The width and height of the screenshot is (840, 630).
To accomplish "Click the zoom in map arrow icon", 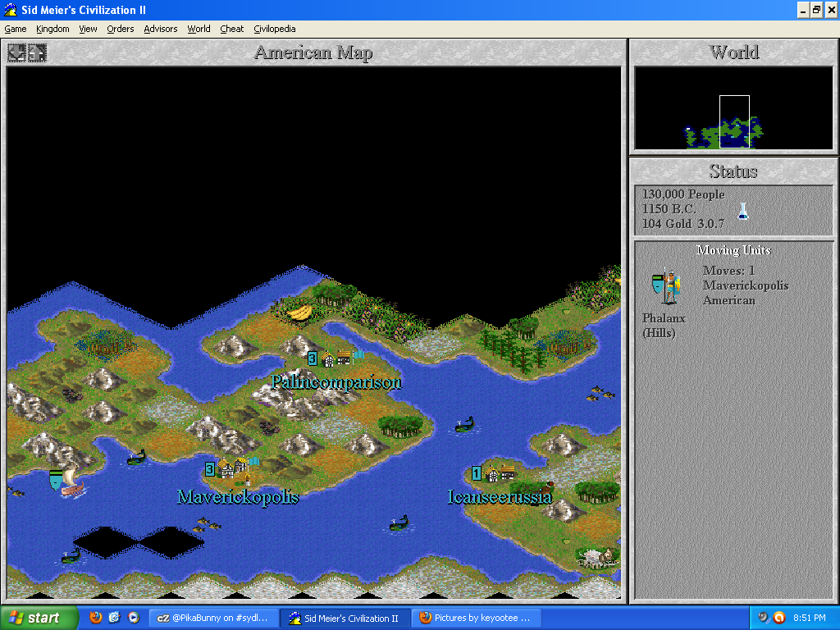I will coord(38,52).
